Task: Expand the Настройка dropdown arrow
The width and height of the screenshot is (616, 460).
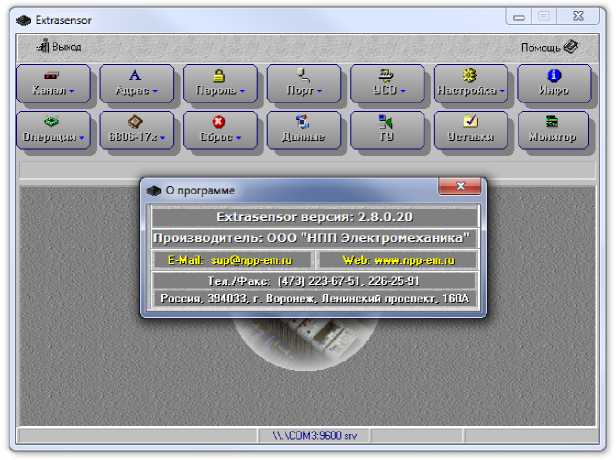Action: click(502, 91)
